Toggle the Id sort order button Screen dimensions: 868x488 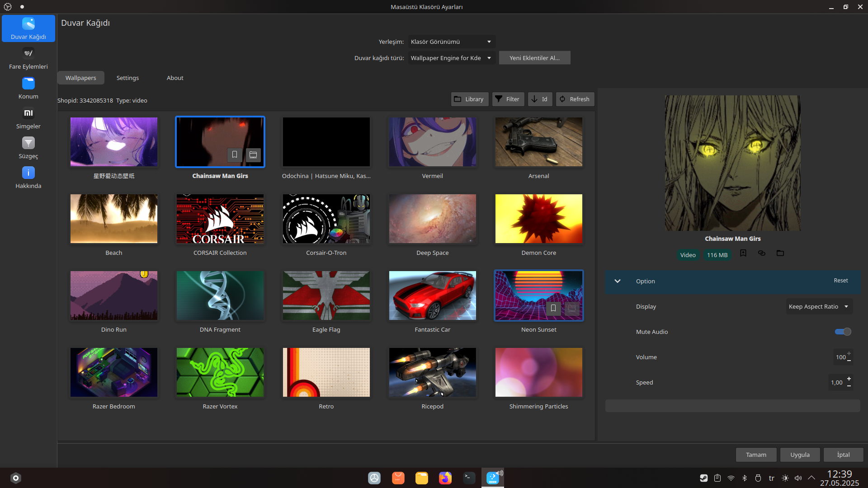[540, 99]
